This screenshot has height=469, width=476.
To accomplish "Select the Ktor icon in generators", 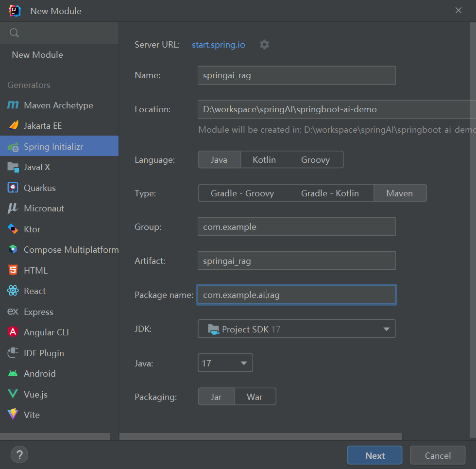I will (13, 229).
